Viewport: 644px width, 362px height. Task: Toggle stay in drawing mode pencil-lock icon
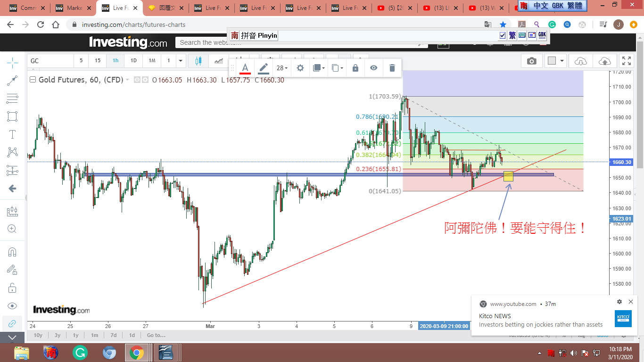(13, 270)
